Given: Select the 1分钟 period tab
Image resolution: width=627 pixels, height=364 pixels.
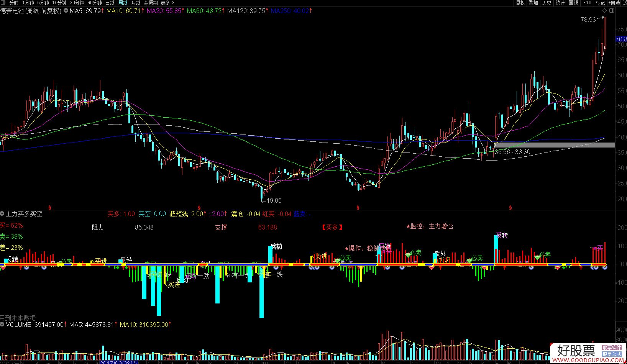Looking at the screenshot, I should pyautogui.click(x=28, y=3).
